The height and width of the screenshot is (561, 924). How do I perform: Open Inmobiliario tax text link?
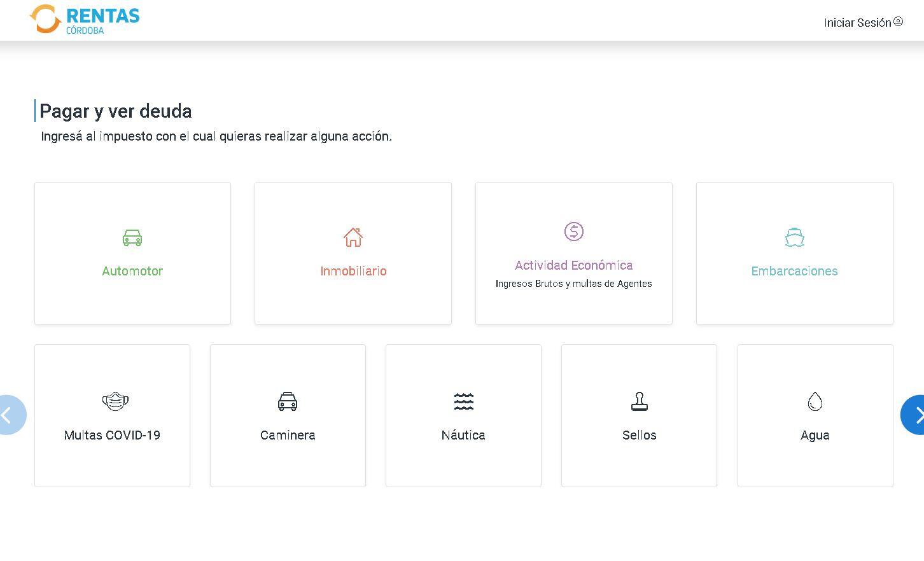pos(353,271)
